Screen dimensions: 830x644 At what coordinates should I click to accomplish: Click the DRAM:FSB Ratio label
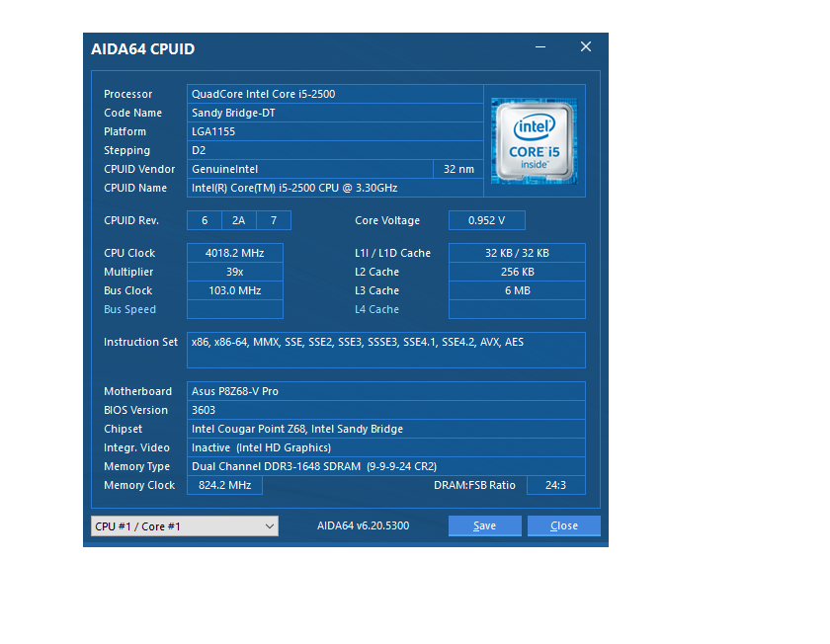(474, 485)
